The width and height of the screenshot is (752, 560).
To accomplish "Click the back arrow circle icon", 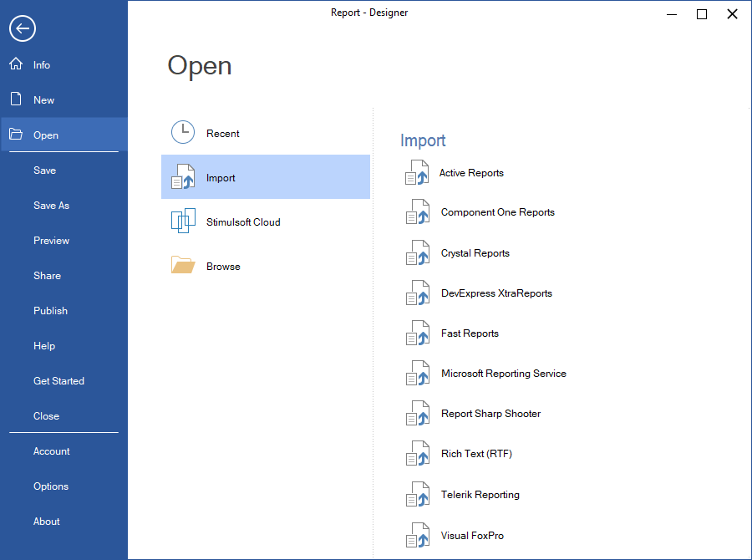I will pyautogui.click(x=23, y=28).
